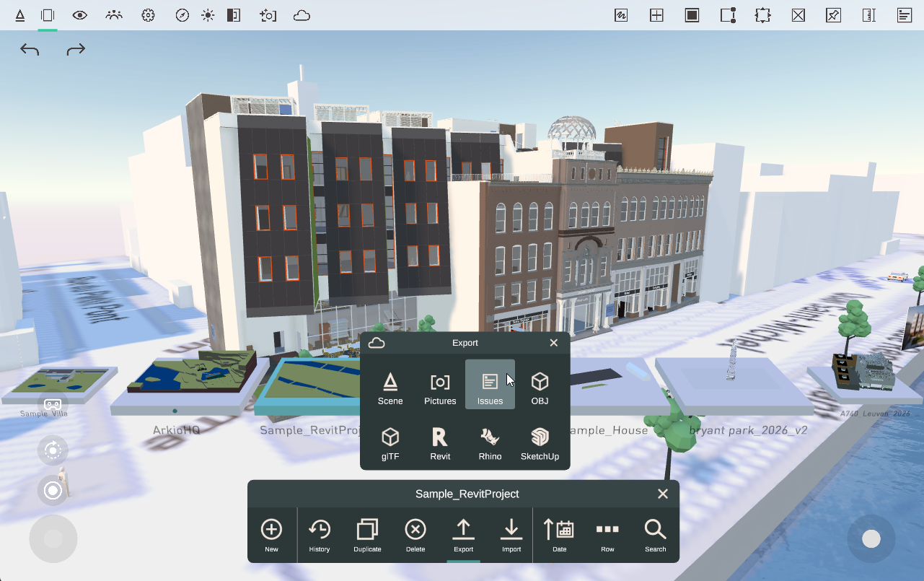Open settings gear icon in top toolbar
924x581 pixels.
149,15
